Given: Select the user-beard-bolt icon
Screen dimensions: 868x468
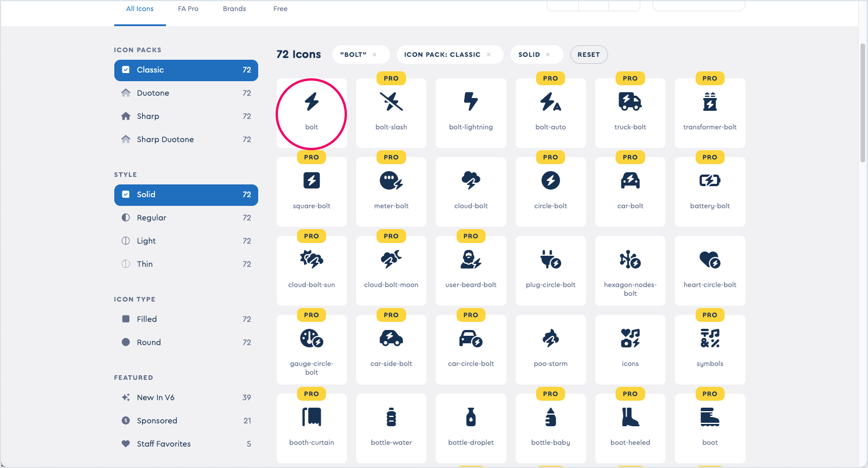Looking at the screenshot, I should (471, 270).
